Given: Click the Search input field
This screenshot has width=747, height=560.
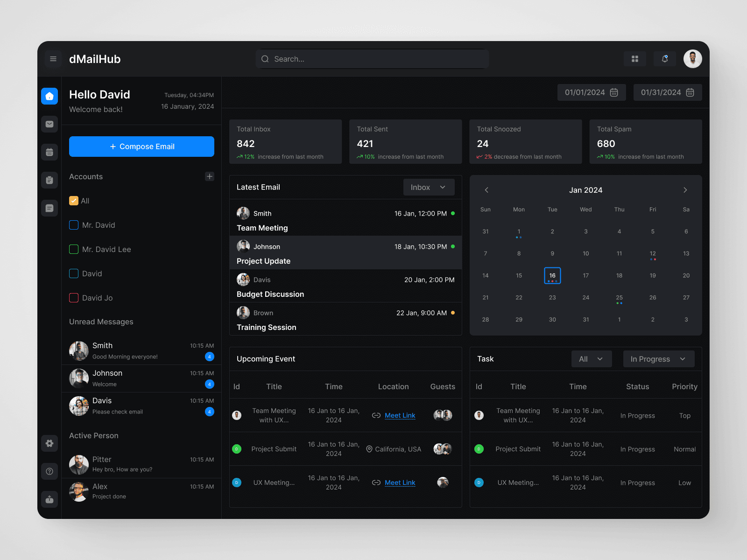Looking at the screenshot, I should coord(372,59).
